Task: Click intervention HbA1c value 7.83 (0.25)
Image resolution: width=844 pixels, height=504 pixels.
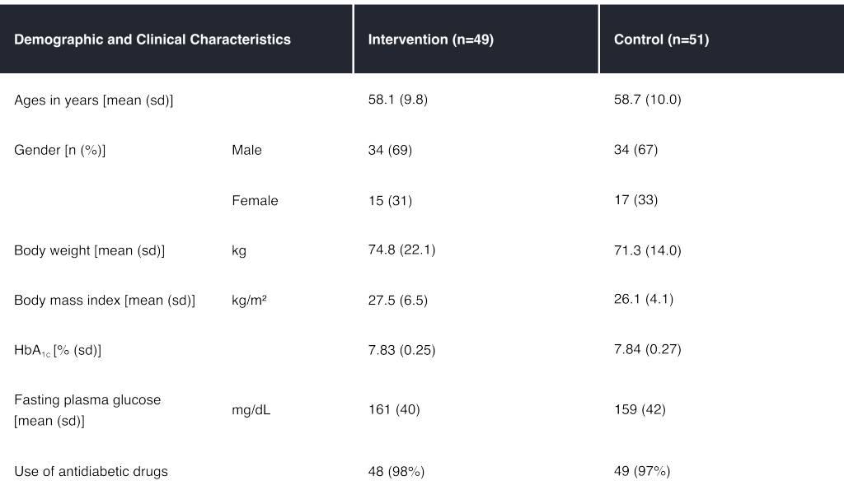Action: (401, 351)
